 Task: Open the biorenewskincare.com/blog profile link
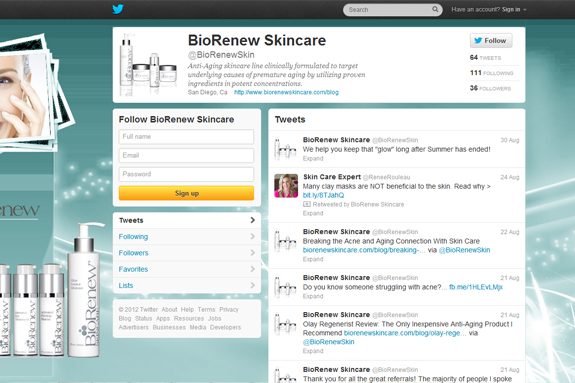click(x=286, y=92)
